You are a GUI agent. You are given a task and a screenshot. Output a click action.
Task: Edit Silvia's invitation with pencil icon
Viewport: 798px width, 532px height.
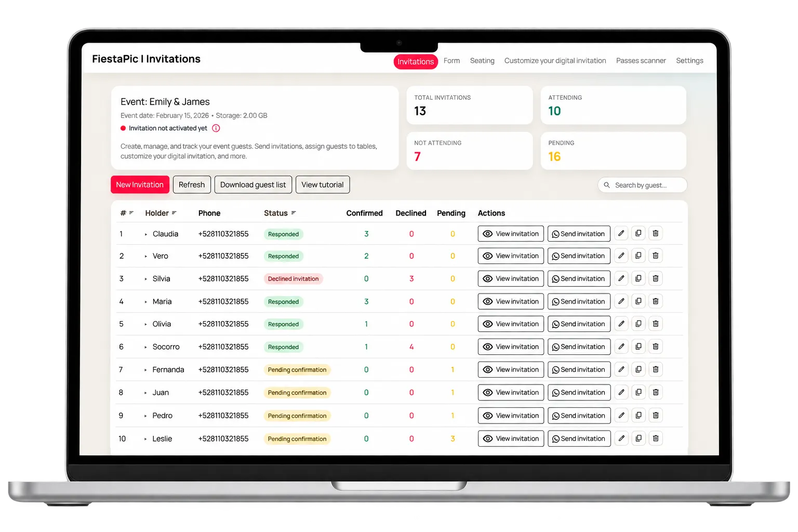621,278
